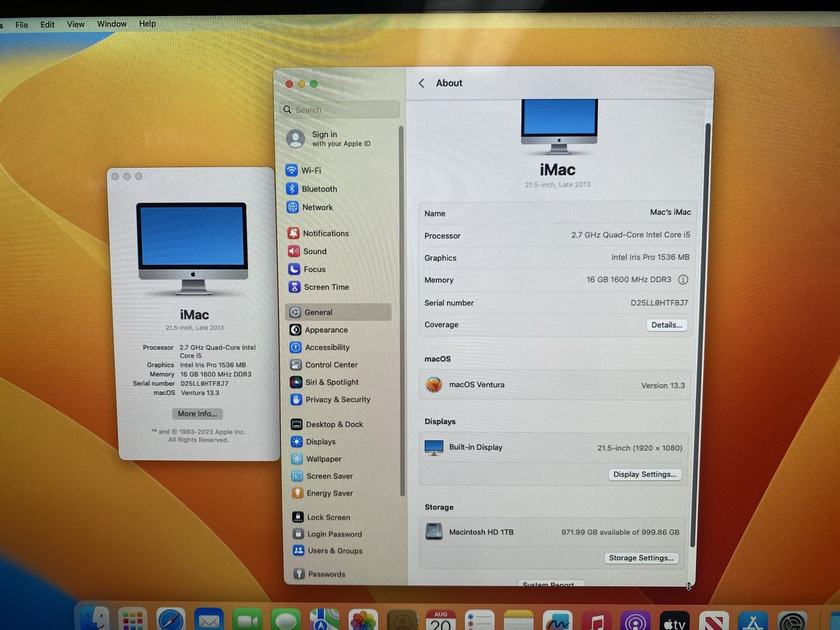The width and height of the screenshot is (840, 630).
Task: Open Messages from the Dock
Action: tap(286, 620)
